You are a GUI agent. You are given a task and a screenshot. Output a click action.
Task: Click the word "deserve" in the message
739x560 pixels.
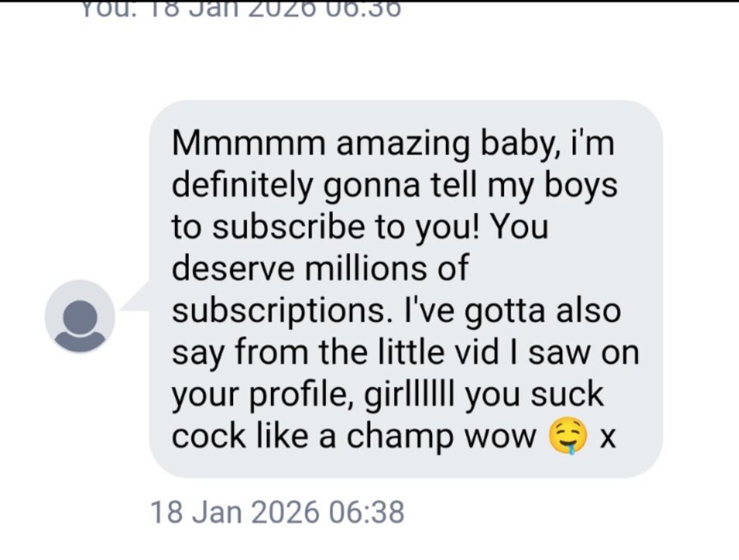[232, 269]
